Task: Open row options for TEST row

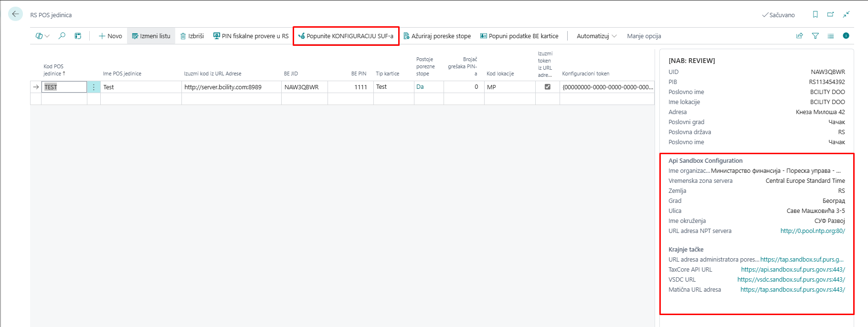Action: [94, 87]
